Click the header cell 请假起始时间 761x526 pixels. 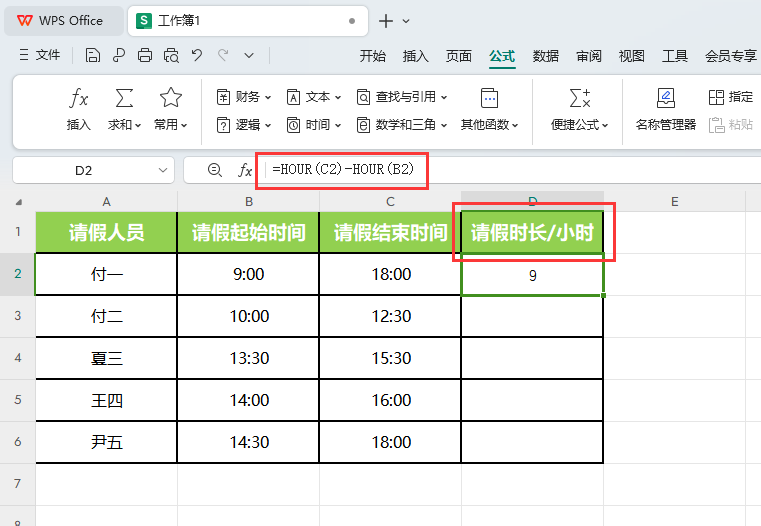click(248, 232)
